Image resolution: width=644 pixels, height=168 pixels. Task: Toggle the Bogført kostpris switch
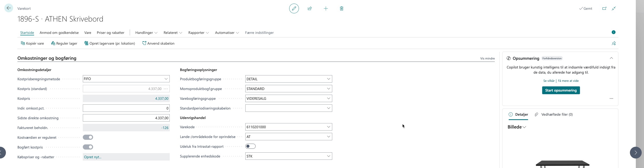click(x=88, y=147)
